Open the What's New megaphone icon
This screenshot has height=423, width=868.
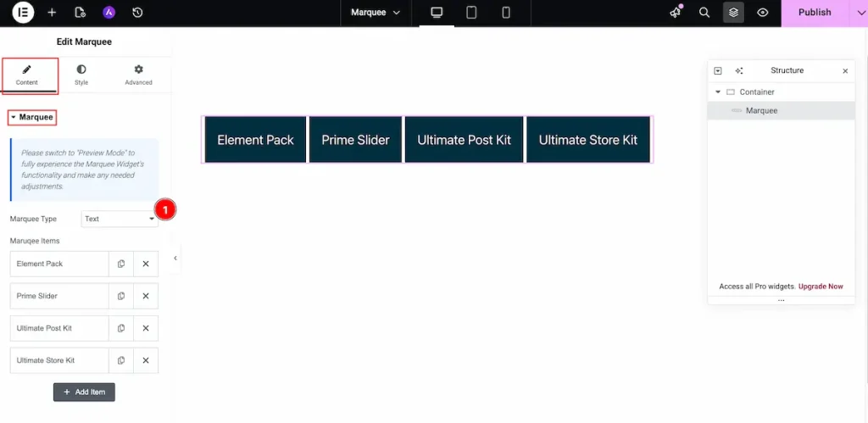(676, 13)
